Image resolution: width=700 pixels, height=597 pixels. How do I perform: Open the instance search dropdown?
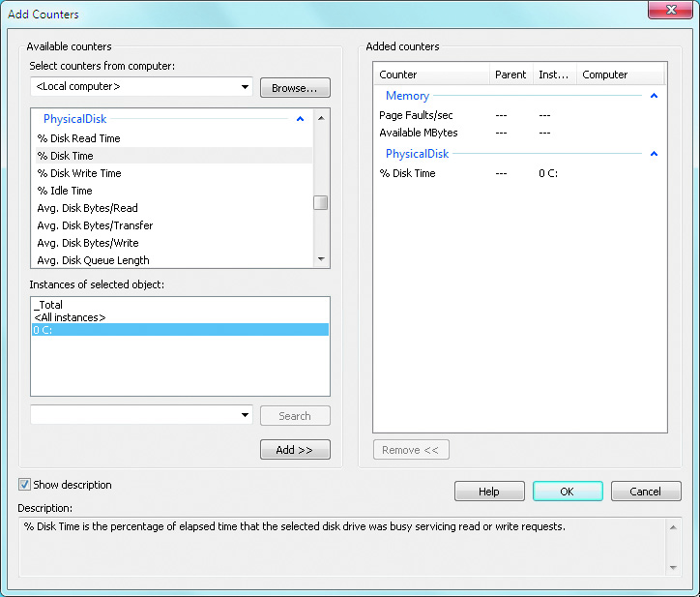pyautogui.click(x=245, y=415)
